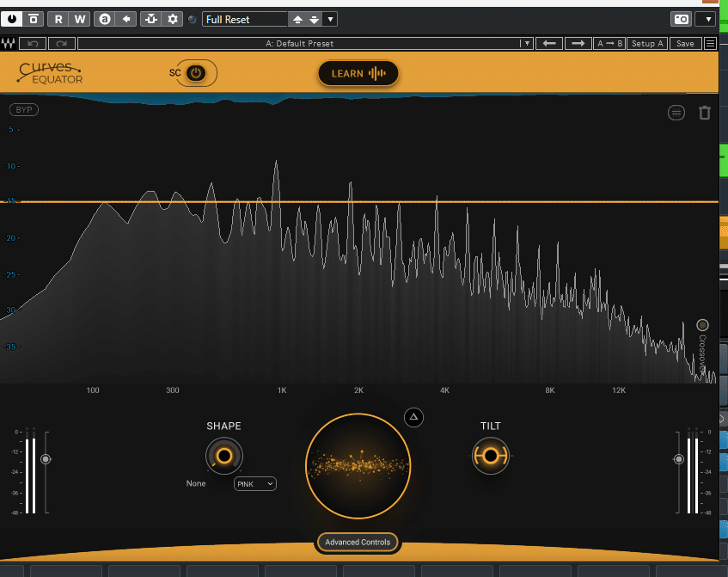Screen dimensions: 728x577
Task: Click the 1K frequency label
Action: click(282, 390)
